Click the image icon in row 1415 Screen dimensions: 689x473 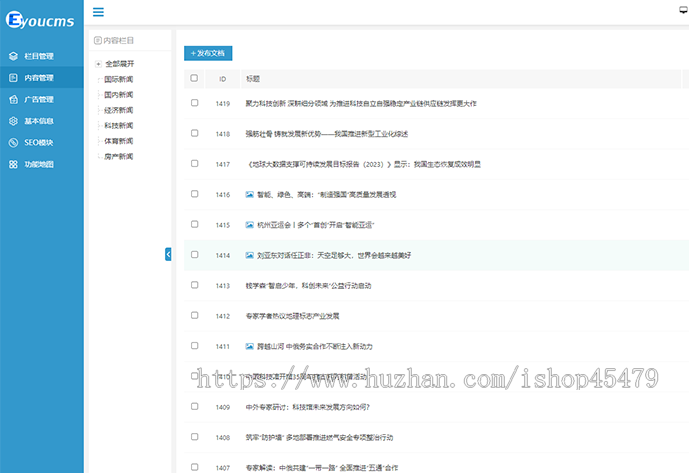click(250, 225)
